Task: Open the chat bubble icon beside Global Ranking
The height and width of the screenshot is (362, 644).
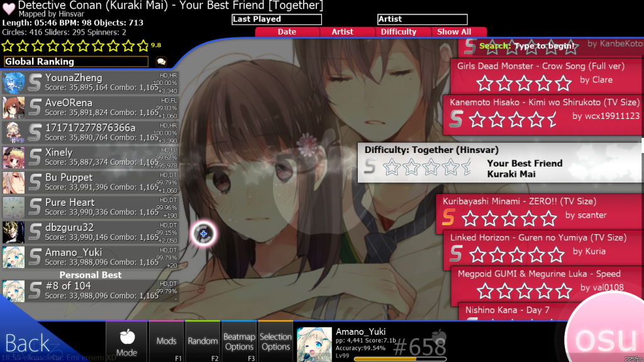Action: pyautogui.click(x=161, y=62)
